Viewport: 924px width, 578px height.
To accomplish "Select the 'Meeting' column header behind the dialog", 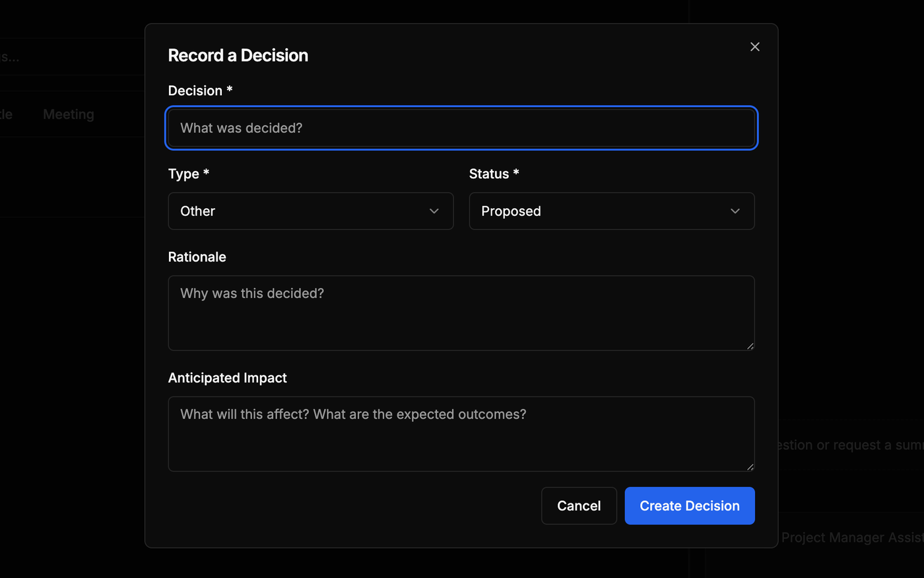I will [68, 114].
